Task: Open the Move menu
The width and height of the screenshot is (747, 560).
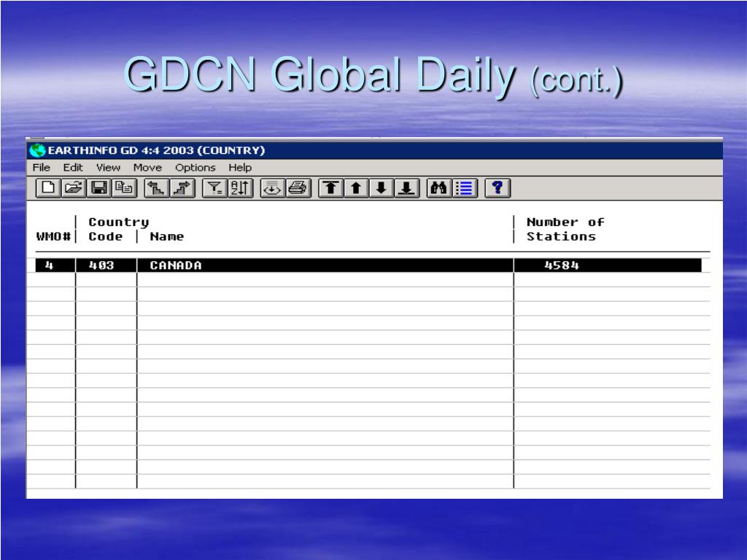Action: coord(147,168)
